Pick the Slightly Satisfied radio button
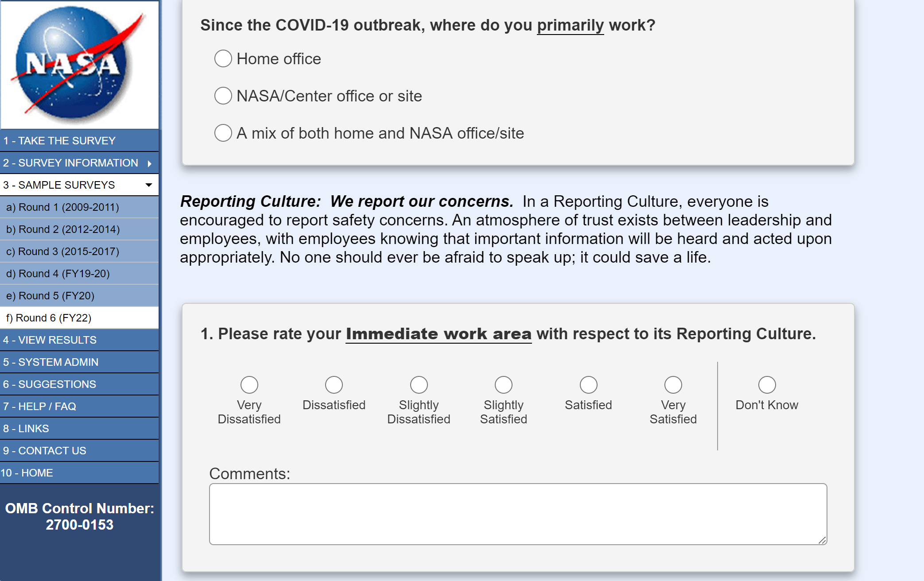Viewport: 924px width, 581px height. point(504,385)
